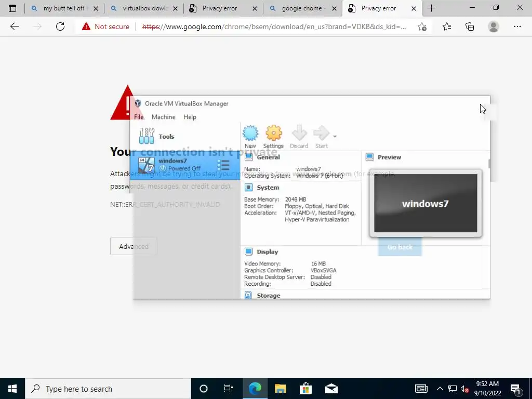The width and height of the screenshot is (532, 399).
Task: Click the Go back button in Edge
Action: [x=400, y=247]
